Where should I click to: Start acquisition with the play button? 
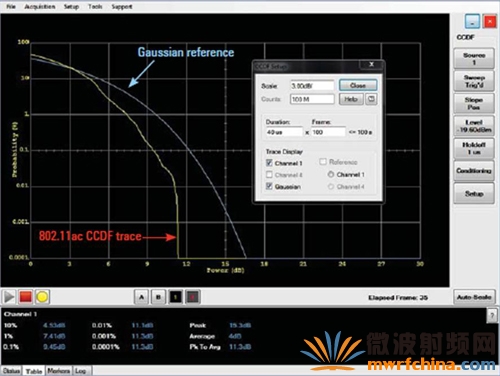point(9,297)
